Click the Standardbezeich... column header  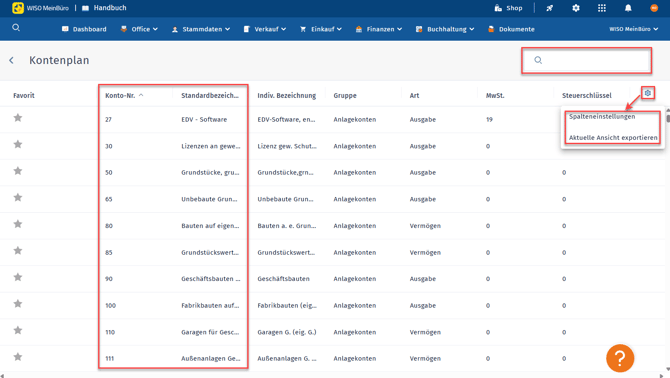(x=210, y=95)
